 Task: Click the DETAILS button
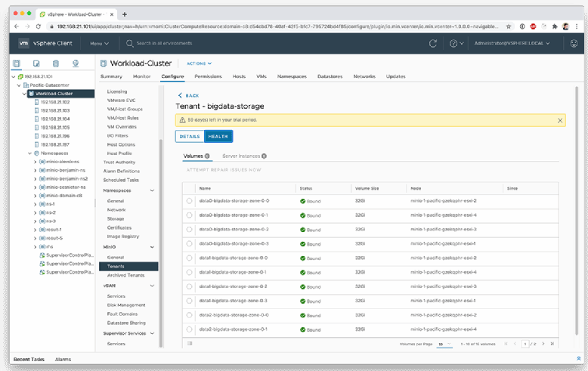190,137
